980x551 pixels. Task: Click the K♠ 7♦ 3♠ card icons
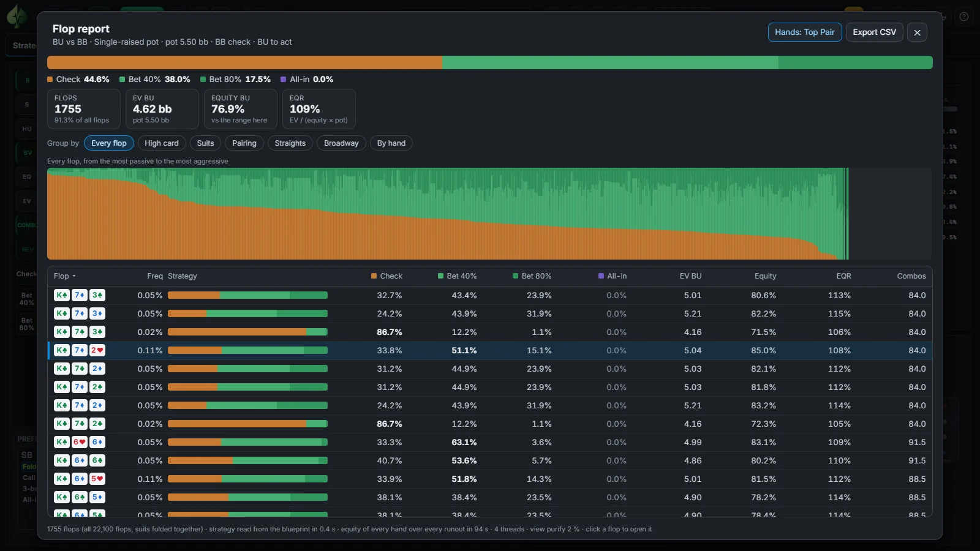click(80, 295)
